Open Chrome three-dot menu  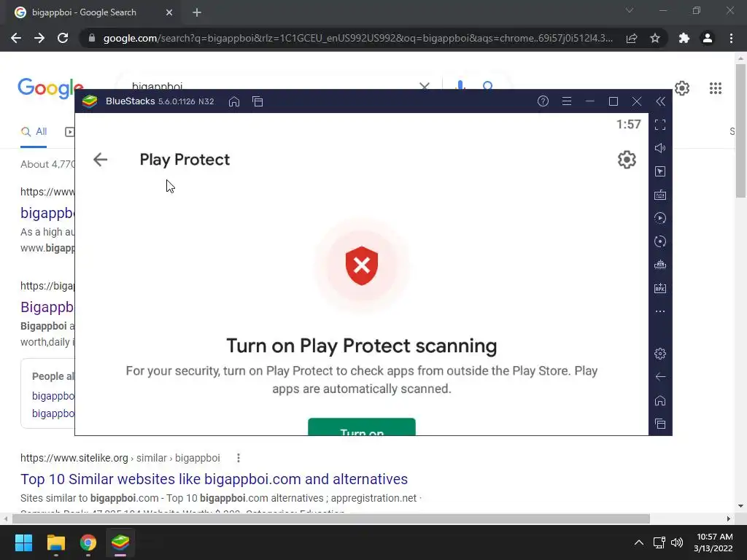[x=731, y=38]
